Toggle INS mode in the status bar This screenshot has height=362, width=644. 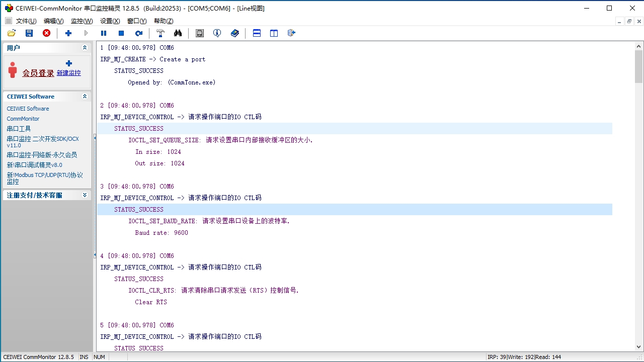(x=84, y=357)
